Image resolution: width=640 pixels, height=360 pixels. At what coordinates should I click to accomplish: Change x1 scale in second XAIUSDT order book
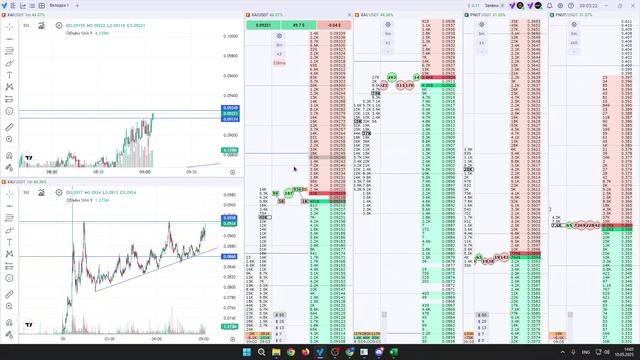click(388, 42)
